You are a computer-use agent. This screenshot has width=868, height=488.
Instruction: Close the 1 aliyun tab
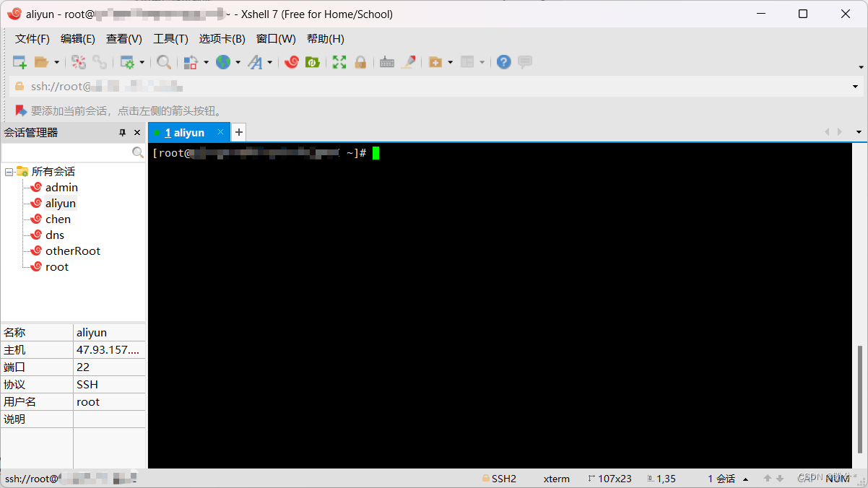(221, 132)
